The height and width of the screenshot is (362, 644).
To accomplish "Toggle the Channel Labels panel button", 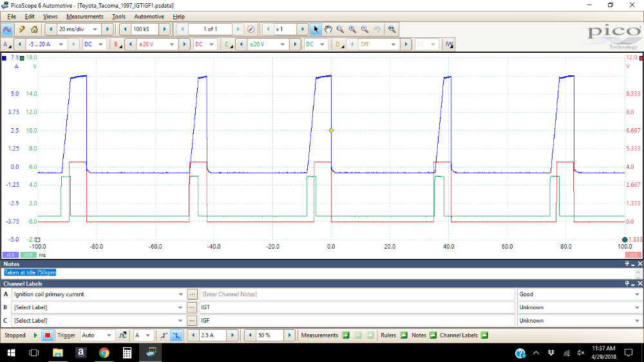I will (485, 336).
